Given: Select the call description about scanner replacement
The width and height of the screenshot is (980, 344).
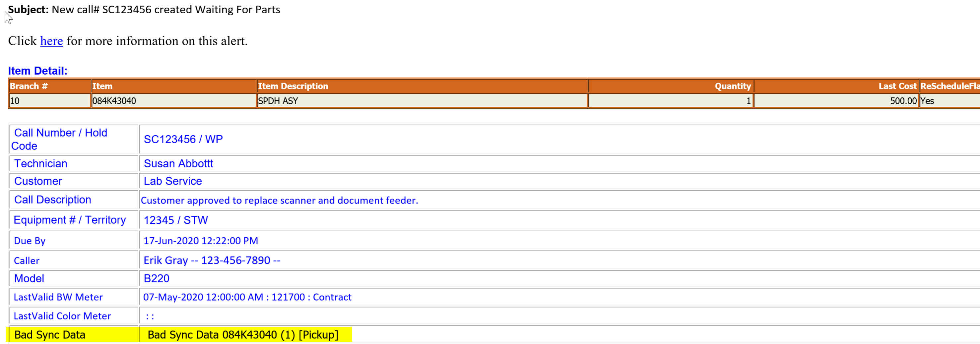Looking at the screenshot, I should coord(279,200).
